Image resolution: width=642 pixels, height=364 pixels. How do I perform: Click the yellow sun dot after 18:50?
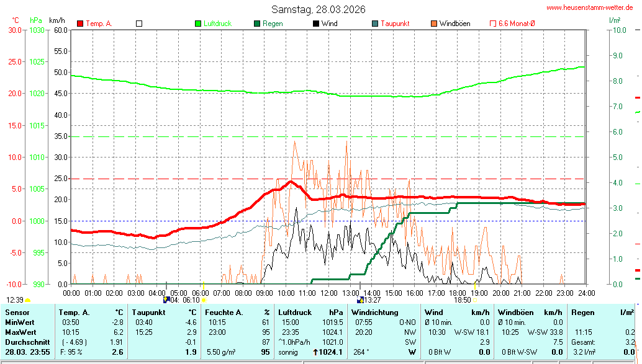point(475,300)
